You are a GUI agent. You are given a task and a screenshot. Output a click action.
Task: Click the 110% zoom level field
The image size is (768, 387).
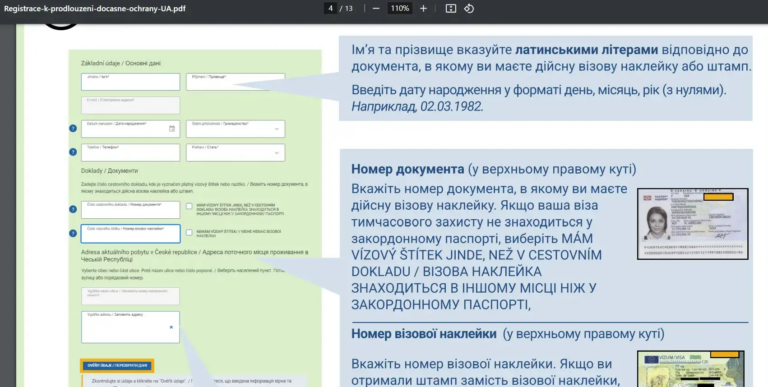(x=400, y=8)
